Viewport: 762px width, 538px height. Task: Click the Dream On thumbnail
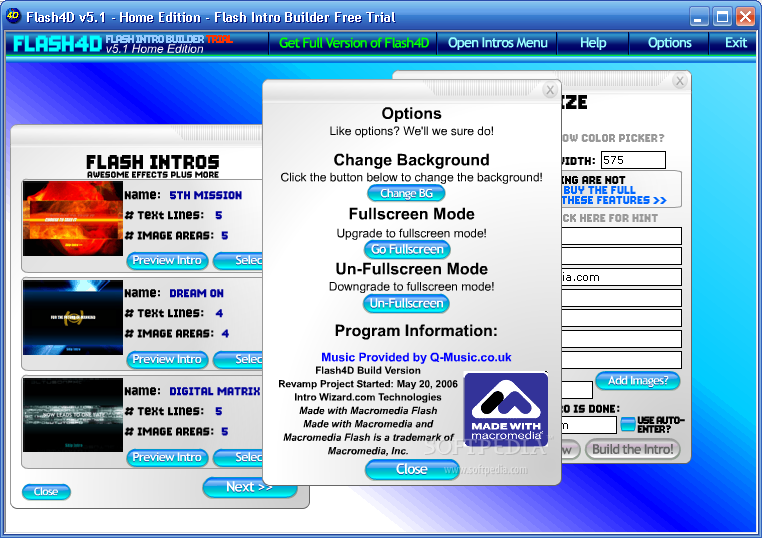[73, 317]
